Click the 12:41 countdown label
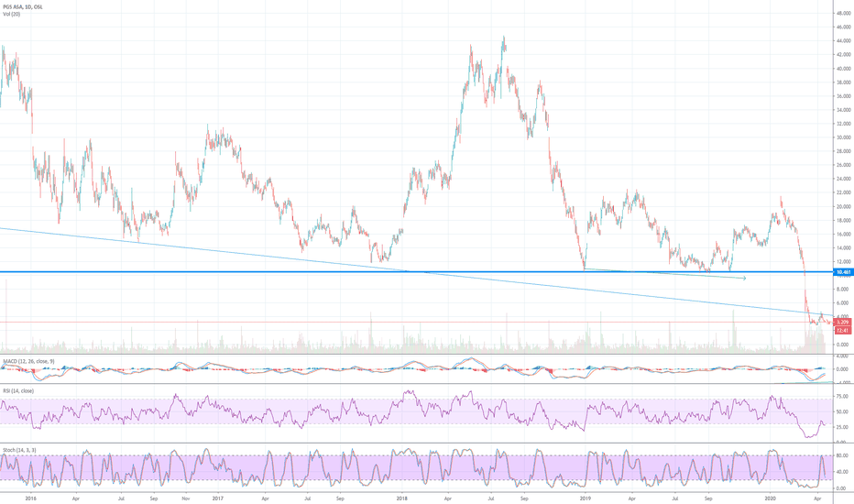Viewport: 854px width, 504px height. 843,330
